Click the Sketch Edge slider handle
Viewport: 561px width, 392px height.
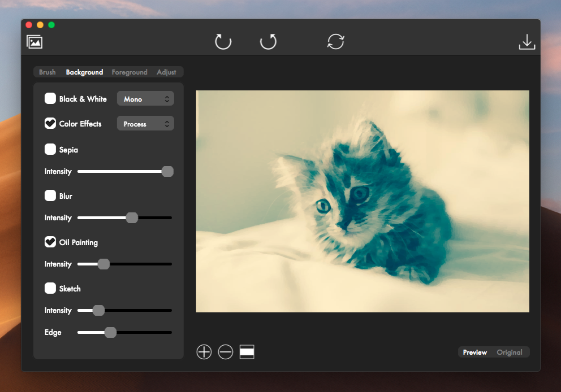click(111, 333)
